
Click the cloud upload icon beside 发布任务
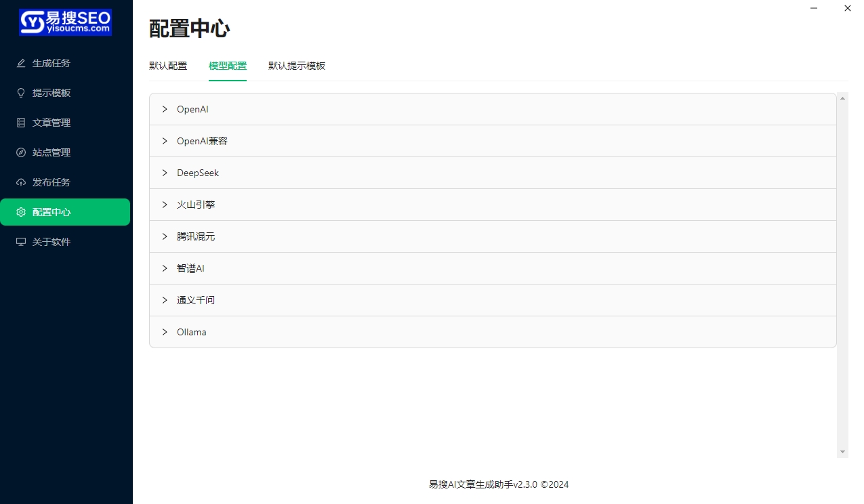(x=21, y=182)
